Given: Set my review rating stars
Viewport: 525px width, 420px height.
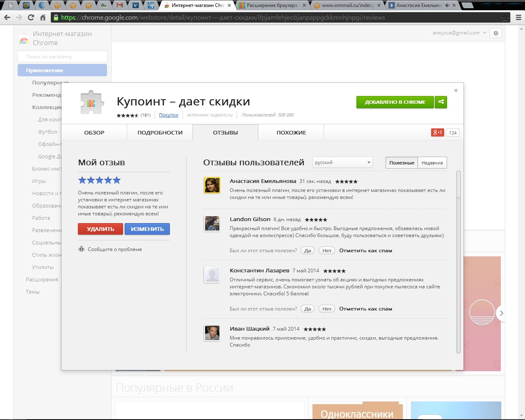Looking at the screenshot, I should point(99,180).
